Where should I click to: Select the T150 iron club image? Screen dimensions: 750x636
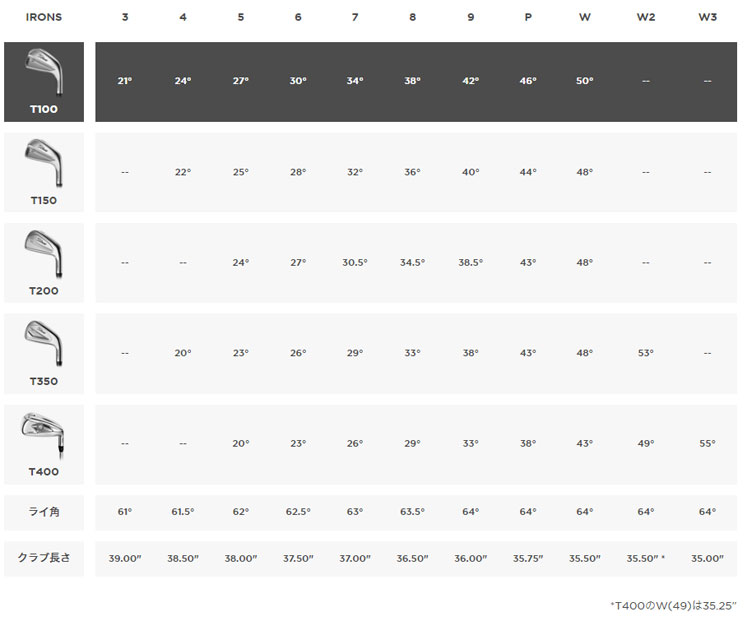45,160
